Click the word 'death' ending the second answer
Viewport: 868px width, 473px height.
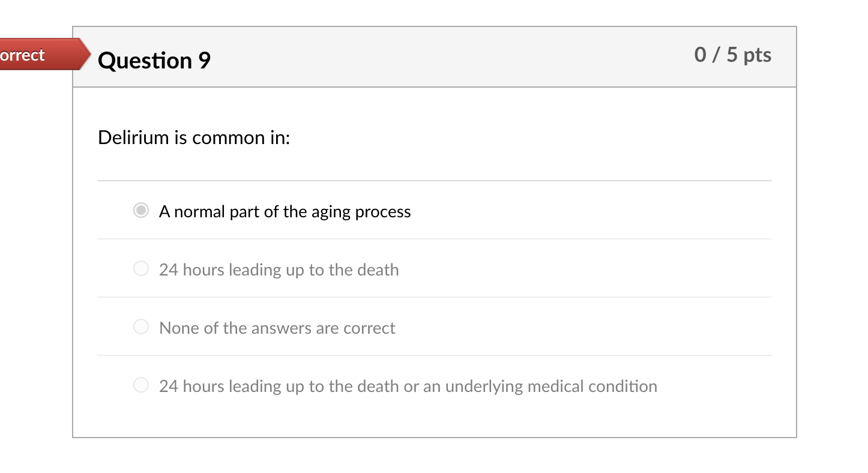tap(378, 270)
